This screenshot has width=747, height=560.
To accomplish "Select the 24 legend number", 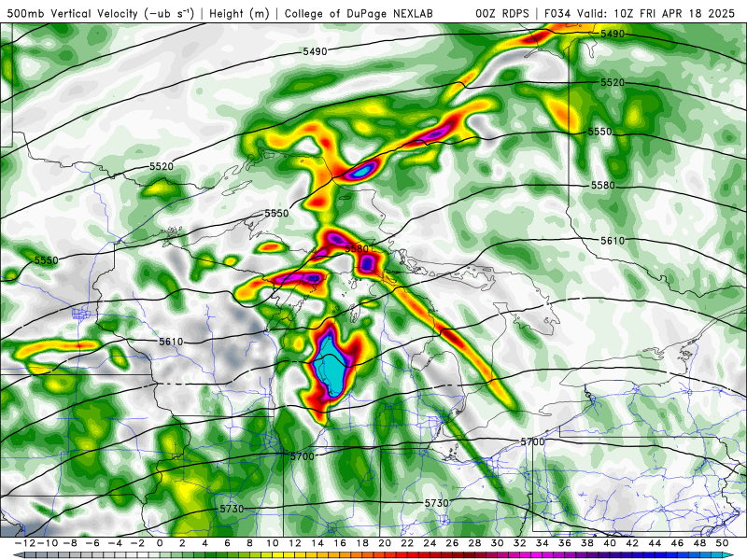I will coord(430,543).
